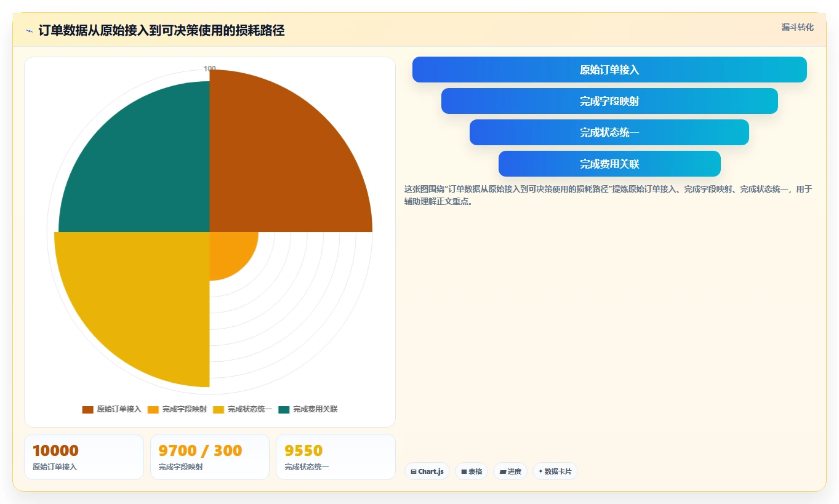Click the 完成字段映射 funnel bar
This screenshot has width=839, height=504.
click(x=609, y=101)
